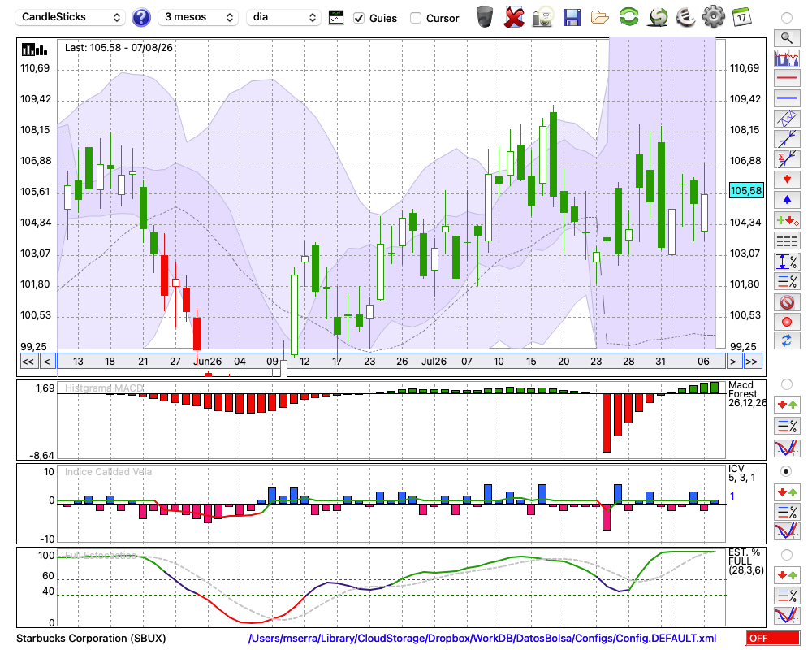Image resolution: width=812 pixels, height=650 pixels.
Task: Select the magnifier zoom tool
Action: click(x=787, y=38)
